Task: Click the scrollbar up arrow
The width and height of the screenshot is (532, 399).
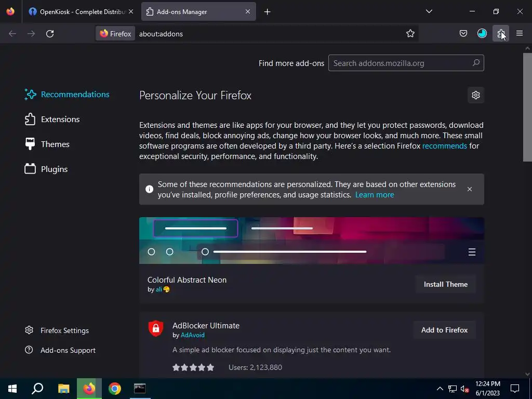Action: (528, 48)
